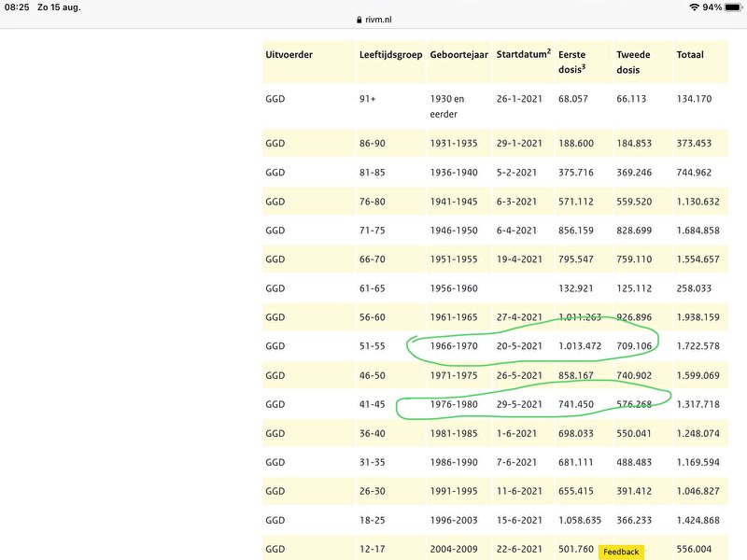Click second dose value 550.041
Viewport: 747px width, 560px height.
click(x=634, y=433)
